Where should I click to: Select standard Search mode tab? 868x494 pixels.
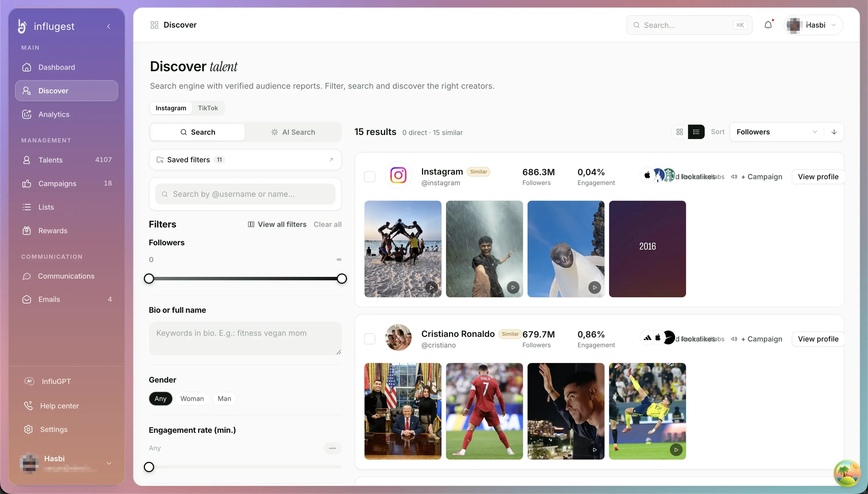tap(198, 132)
